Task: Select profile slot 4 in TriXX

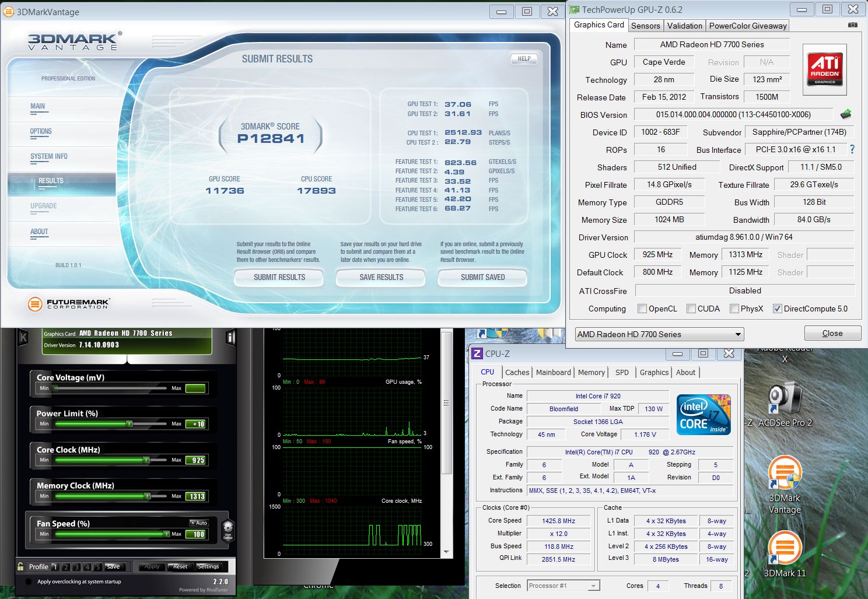Action: [87, 566]
